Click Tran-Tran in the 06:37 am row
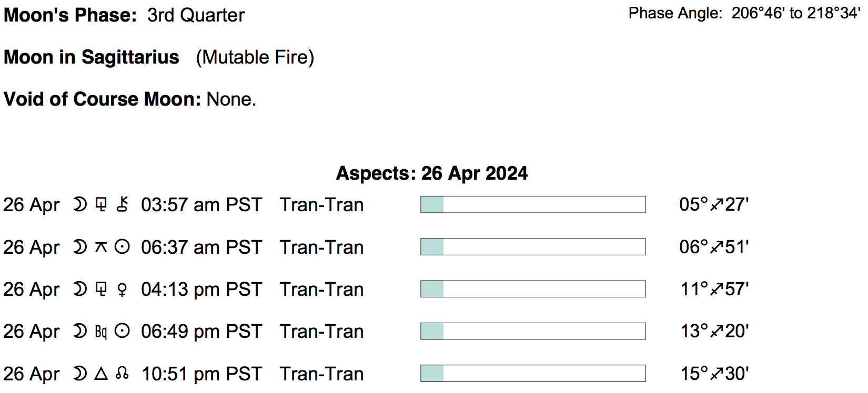Image resolution: width=868 pixels, height=393 pixels. pos(321,247)
